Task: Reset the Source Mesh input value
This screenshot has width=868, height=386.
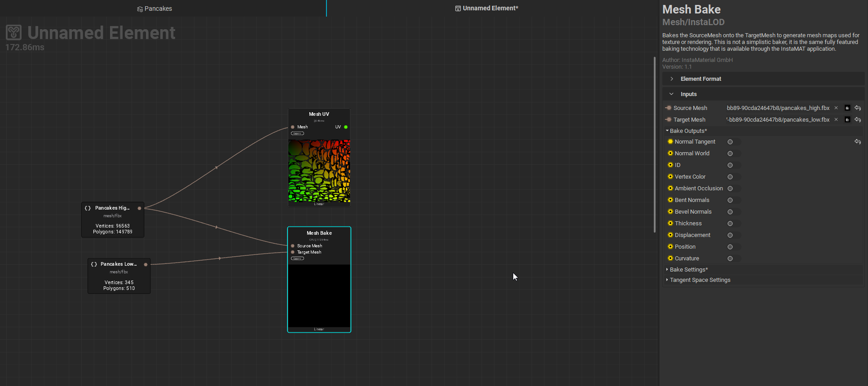Action: point(858,108)
